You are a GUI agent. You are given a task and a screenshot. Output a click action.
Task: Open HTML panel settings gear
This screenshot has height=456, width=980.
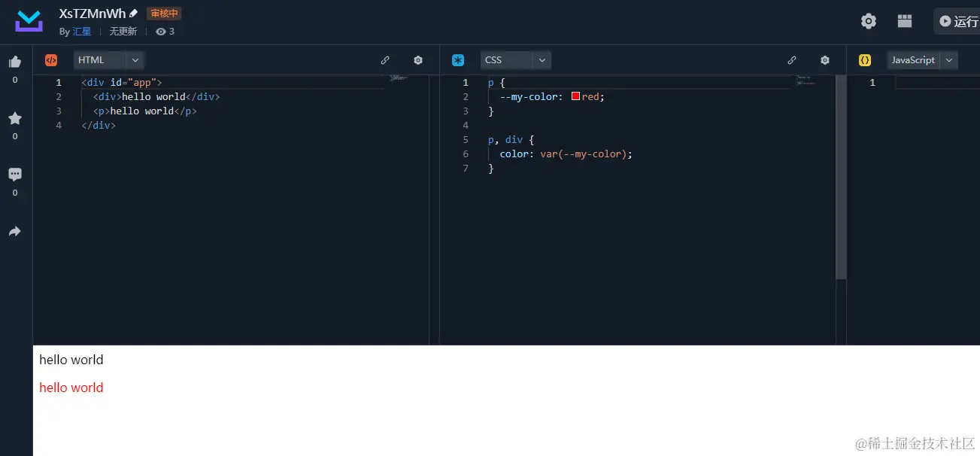tap(418, 60)
